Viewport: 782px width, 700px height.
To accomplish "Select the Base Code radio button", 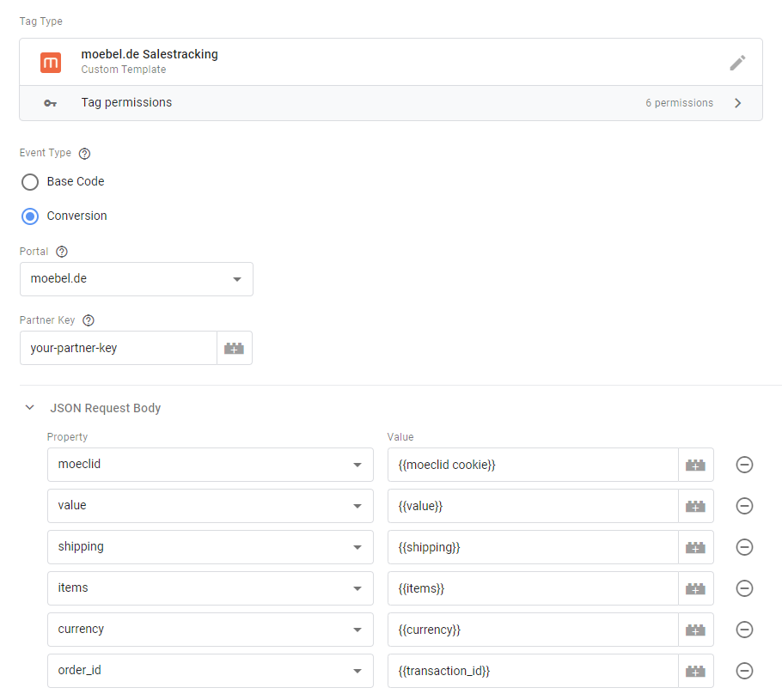I will click(30, 182).
